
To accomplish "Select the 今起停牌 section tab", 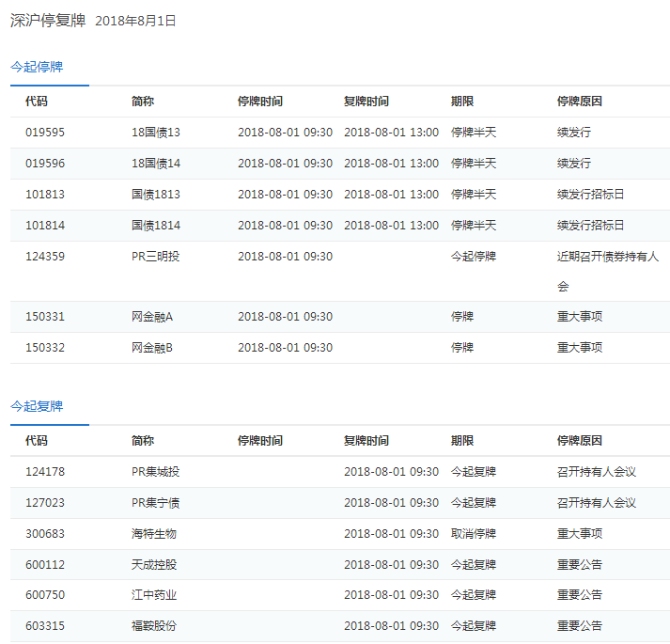I will click(x=37, y=67).
